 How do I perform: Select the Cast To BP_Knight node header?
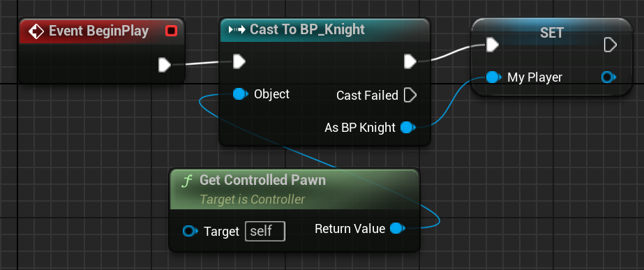(325, 29)
